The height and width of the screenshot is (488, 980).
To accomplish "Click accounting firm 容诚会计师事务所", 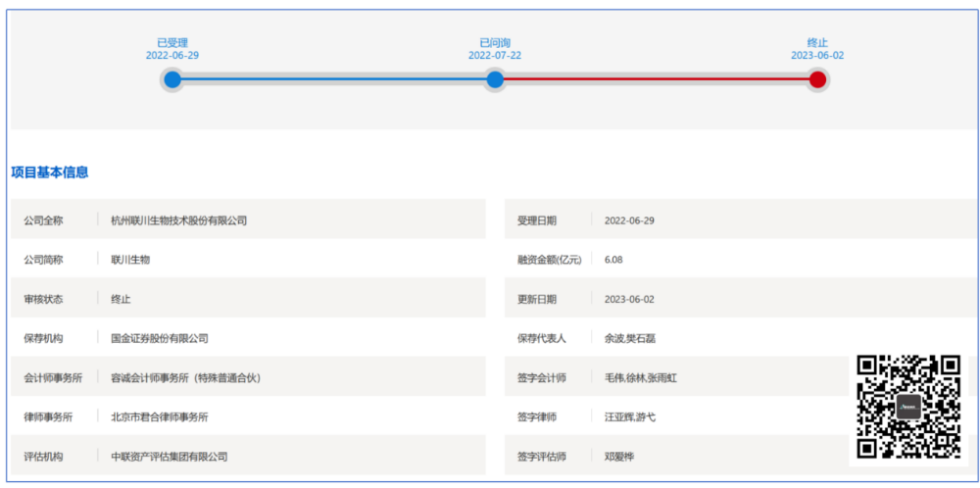I will [186, 377].
